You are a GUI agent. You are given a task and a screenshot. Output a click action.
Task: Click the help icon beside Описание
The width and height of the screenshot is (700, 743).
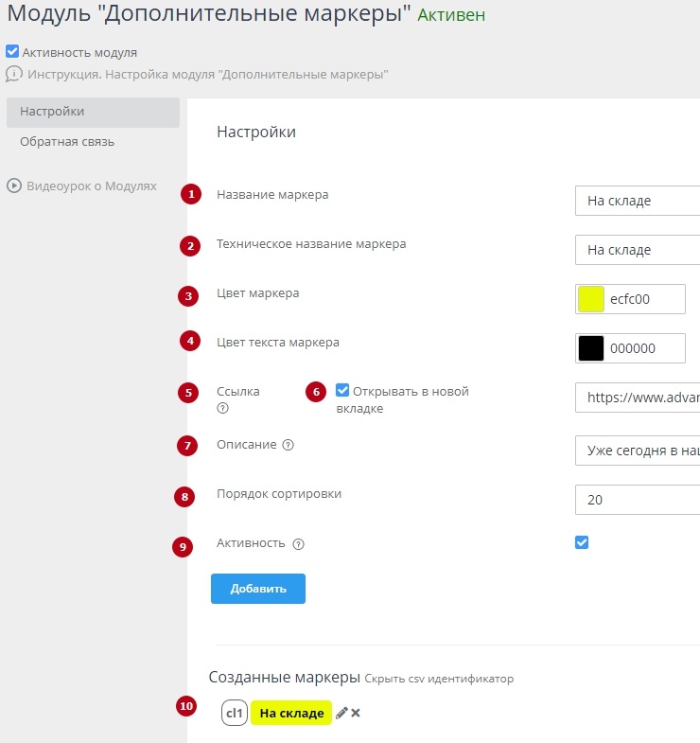click(x=288, y=445)
